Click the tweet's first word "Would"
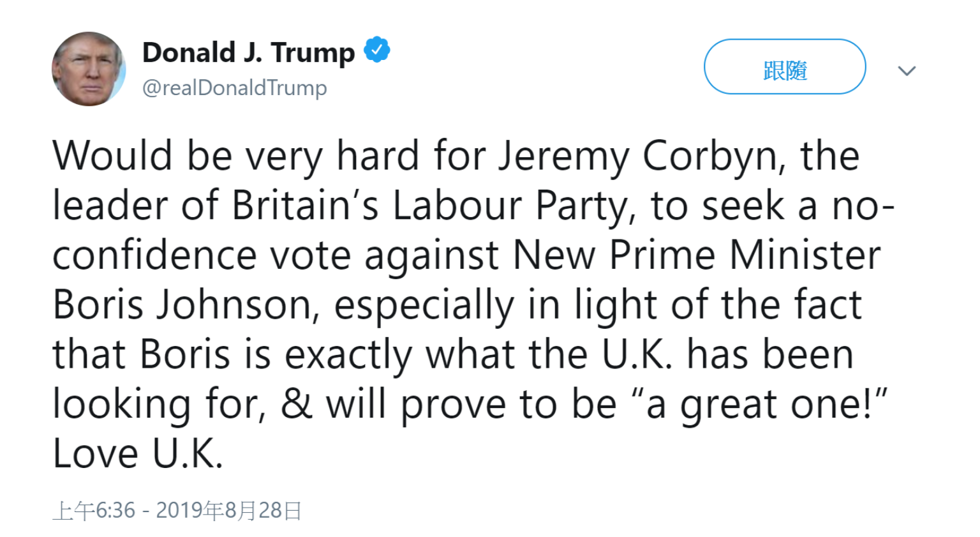Viewport: 980px width, 537px height. pos(112,156)
